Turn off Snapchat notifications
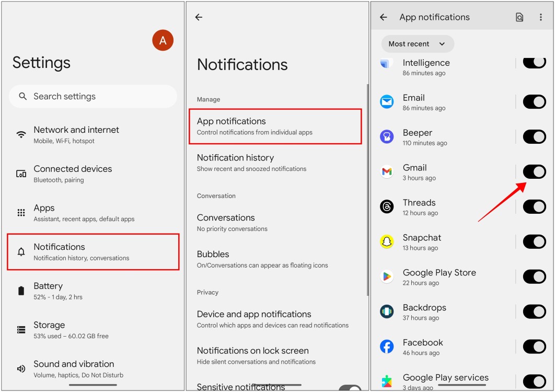 pos(534,241)
